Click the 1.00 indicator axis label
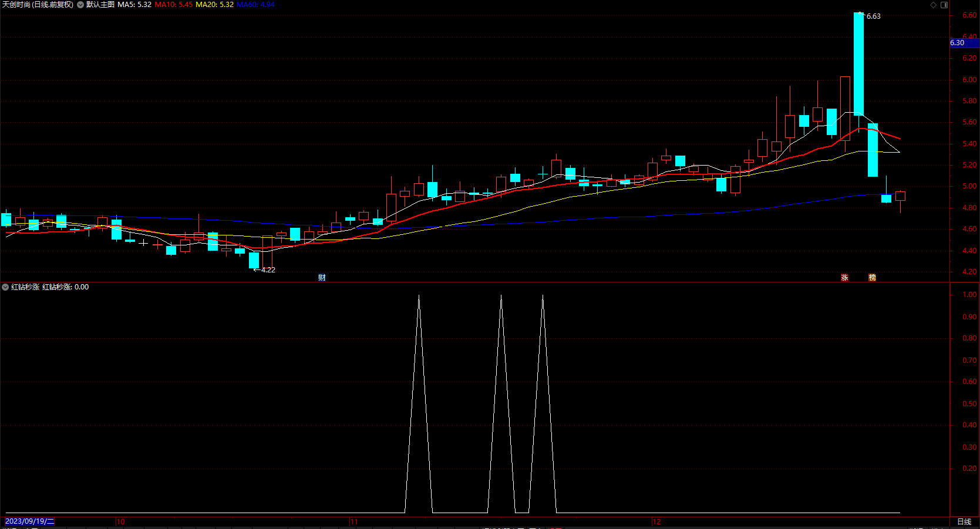Screen dimensions: 980x529 click(x=969, y=295)
